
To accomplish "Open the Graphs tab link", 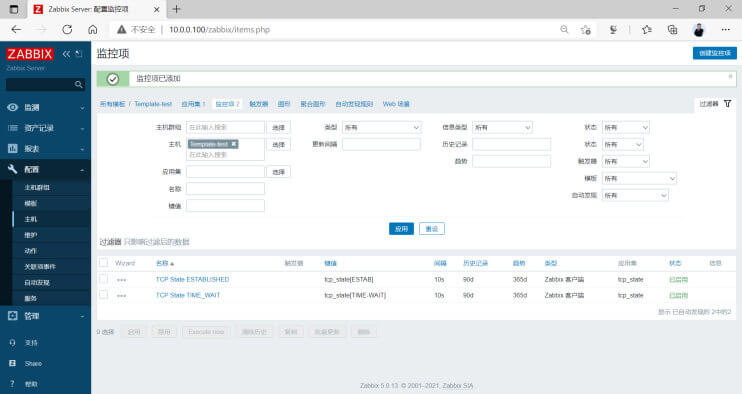I will point(284,104).
